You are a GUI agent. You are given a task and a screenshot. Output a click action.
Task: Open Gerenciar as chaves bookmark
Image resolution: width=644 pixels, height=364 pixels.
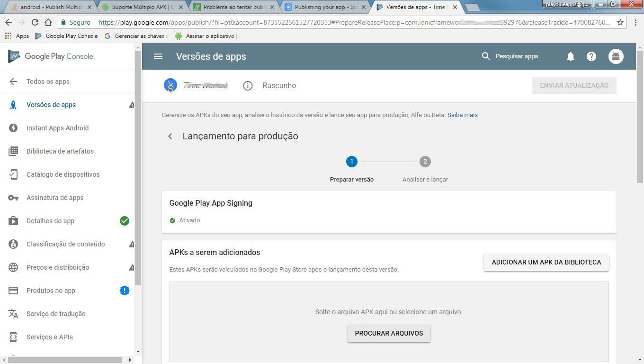tap(136, 36)
